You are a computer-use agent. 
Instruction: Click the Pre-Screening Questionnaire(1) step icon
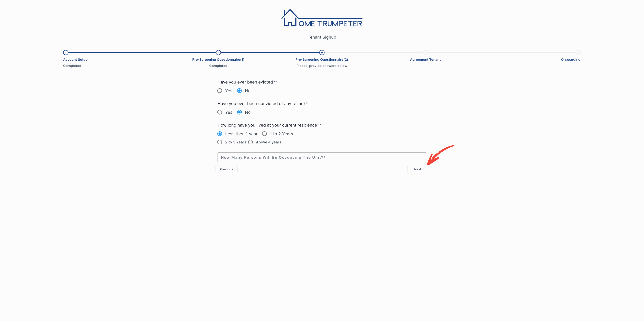pos(218,52)
